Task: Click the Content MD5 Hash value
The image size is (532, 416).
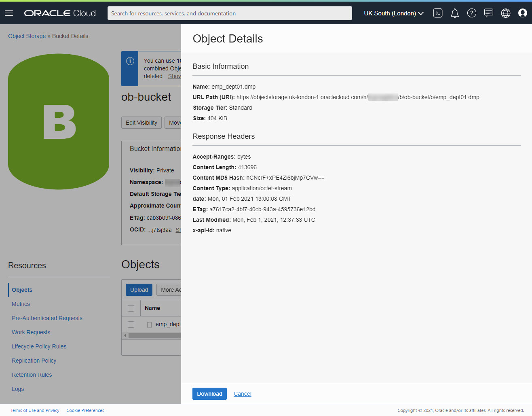Action: (285, 178)
